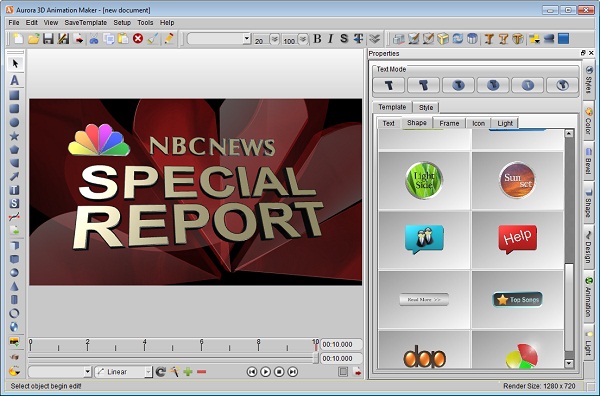Image resolution: width=600 pixels, height=396 pixels.
Task: Choose the last Text Mode button
Action: click(x=562, y=85)
